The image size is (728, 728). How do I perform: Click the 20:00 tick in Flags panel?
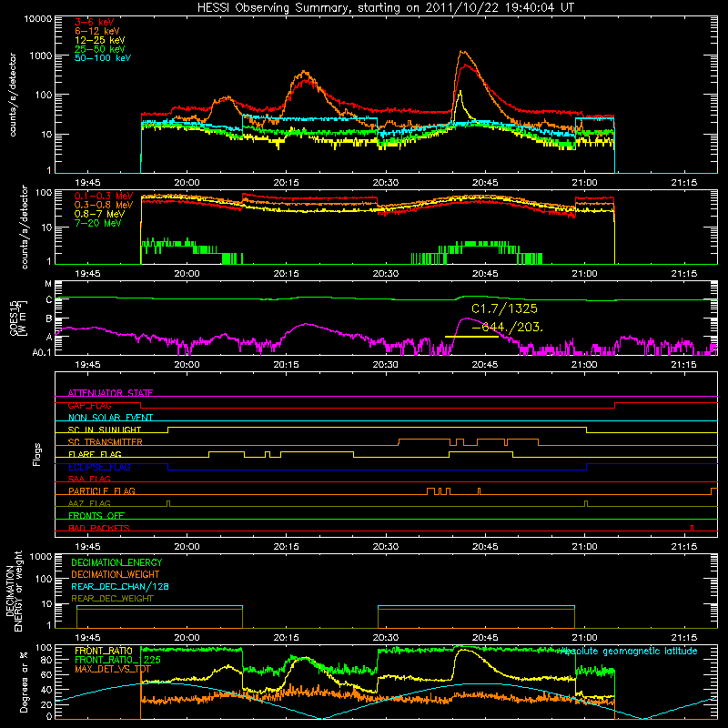pyautogui.click(x=187, y=547)
